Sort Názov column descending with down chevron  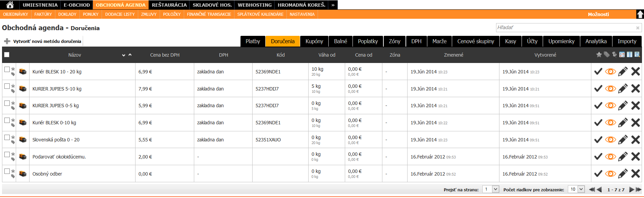pyautogui.click(x=124, y=55)
